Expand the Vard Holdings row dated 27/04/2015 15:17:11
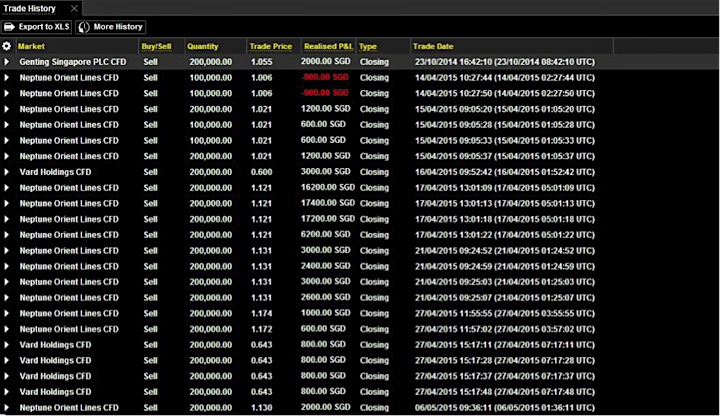Viewport: 720px width, 416px height. tap(6, 345)
